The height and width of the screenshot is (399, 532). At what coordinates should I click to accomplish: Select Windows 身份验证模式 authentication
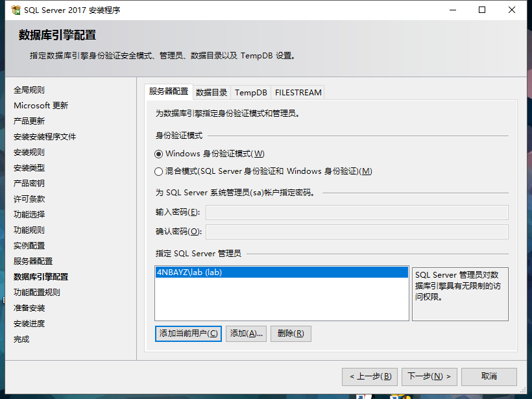pyautogui.click(x=157, y=154)
